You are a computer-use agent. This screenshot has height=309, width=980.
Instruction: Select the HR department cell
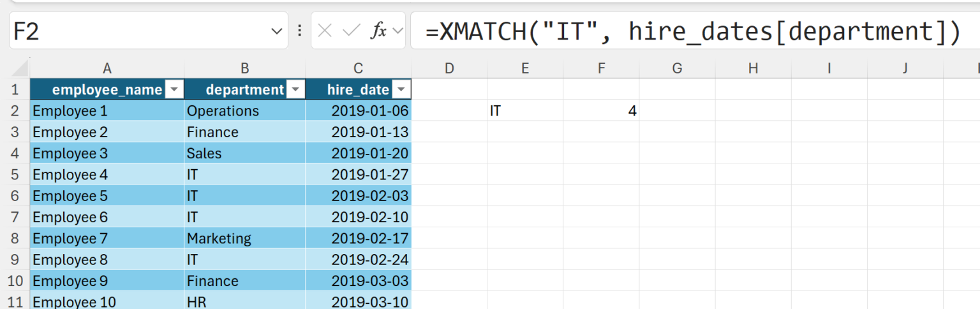pos(245,301)
